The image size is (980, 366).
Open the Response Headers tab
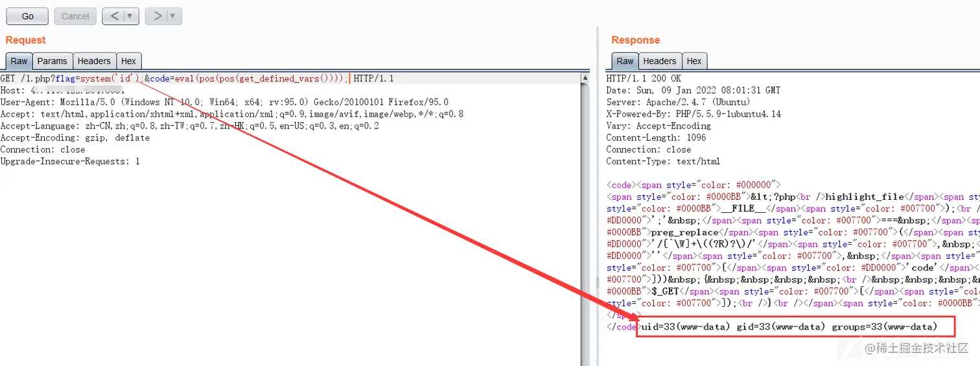[659, 61]
